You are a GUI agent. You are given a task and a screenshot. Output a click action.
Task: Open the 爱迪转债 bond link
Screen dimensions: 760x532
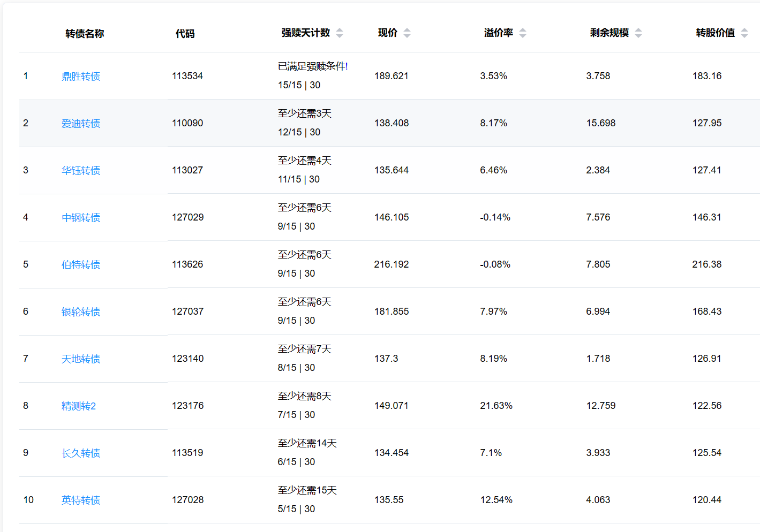[x=81, y=124]
